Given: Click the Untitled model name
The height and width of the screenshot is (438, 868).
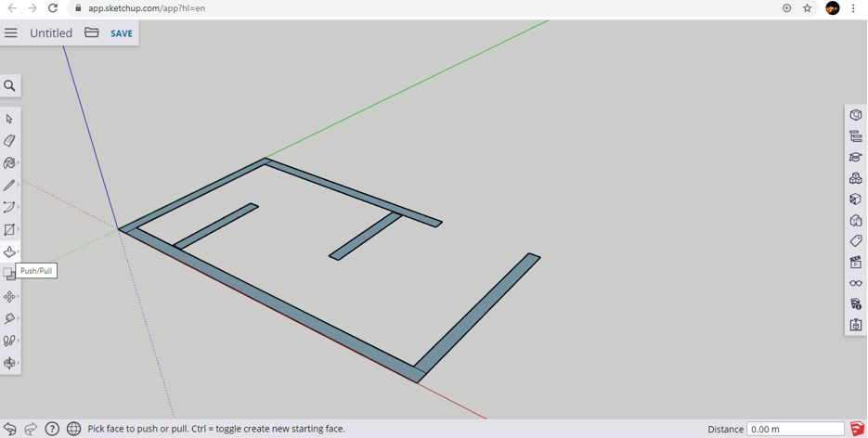Looking at the screenshot, I should [51, 33].
